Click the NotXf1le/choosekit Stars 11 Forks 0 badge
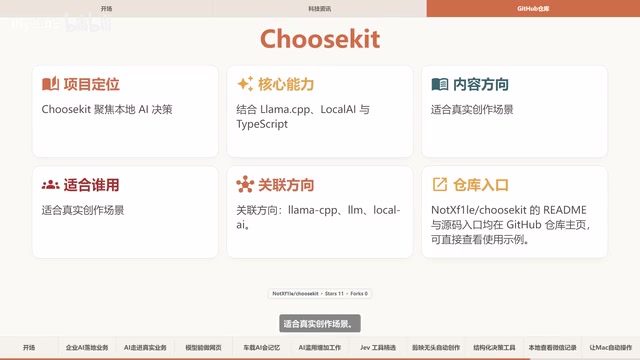 click(x=320, y=293)
